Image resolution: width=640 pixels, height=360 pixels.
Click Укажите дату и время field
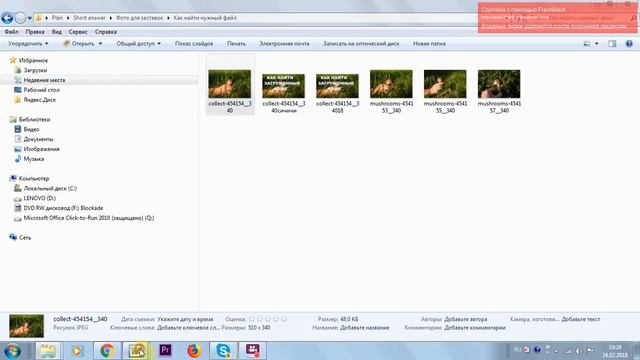tap(185, 319)
